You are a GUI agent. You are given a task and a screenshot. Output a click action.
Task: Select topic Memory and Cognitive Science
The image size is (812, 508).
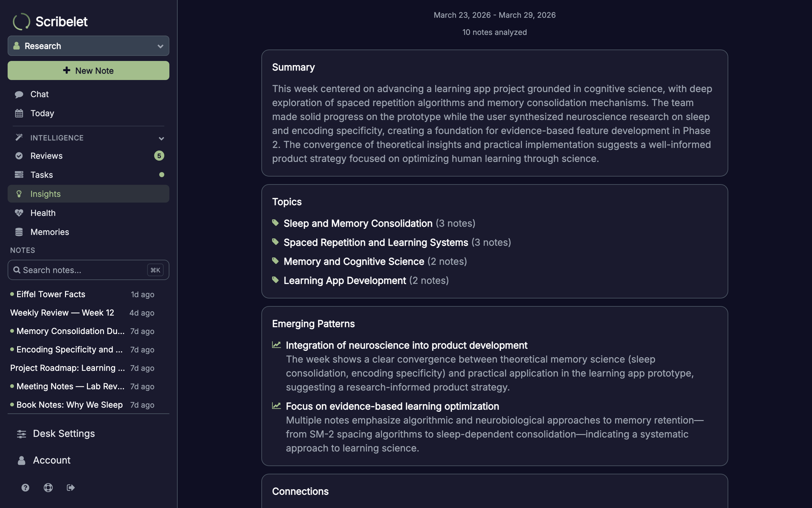click(354, 261)
